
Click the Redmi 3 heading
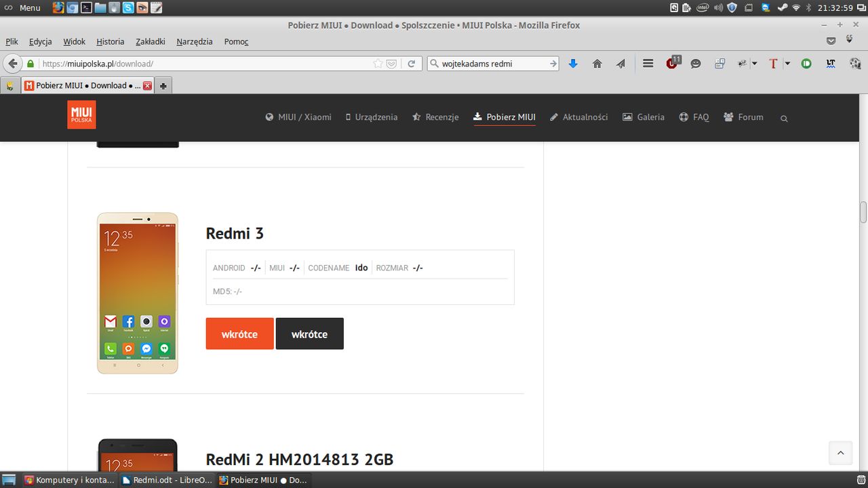[x=235, y=233]
